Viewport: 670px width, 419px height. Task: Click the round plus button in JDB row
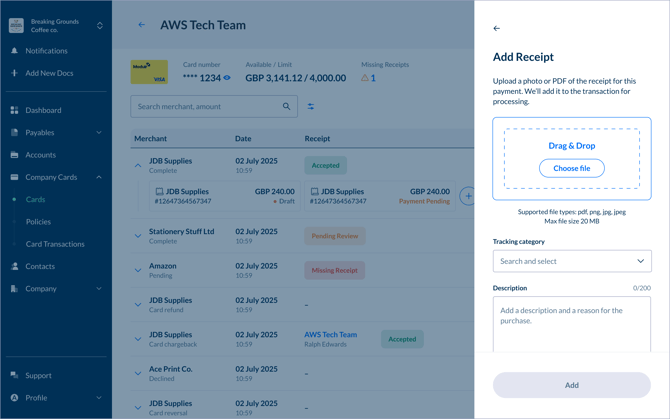467,196
